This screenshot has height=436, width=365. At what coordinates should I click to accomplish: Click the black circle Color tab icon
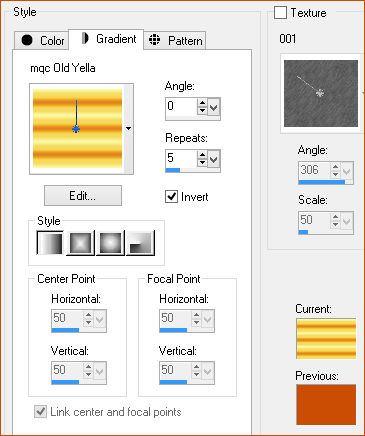tap(27, 40)
